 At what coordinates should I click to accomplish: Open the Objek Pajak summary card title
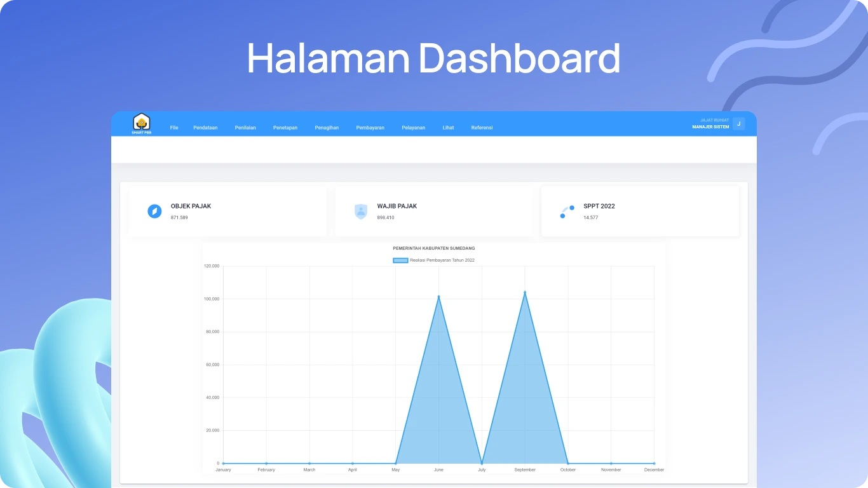coord(191,206)
